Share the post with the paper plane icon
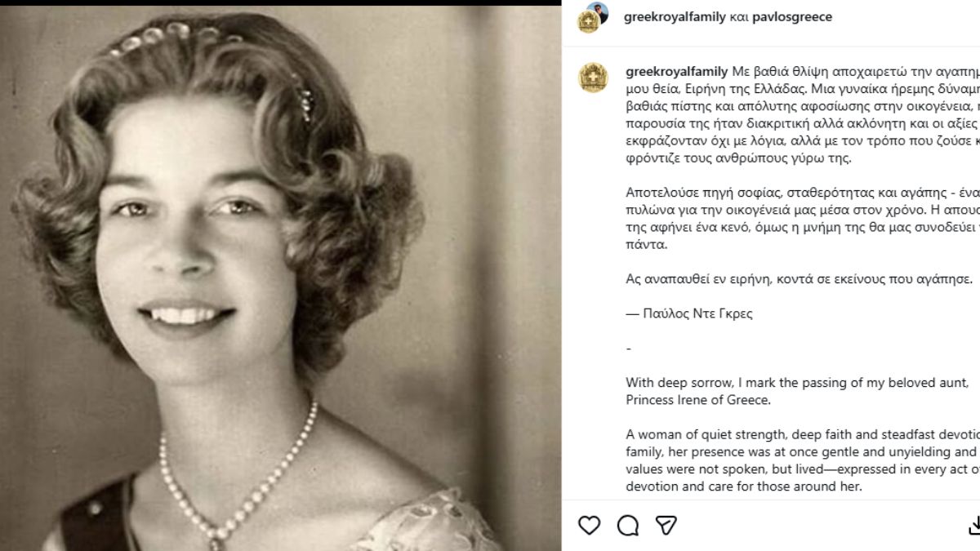This screenshot has width=980, height=551. (666, 525)
